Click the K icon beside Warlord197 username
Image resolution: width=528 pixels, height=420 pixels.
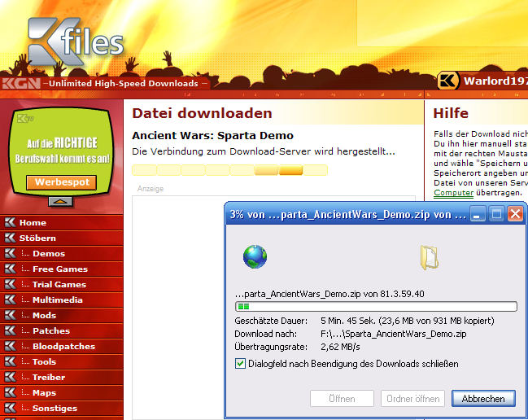tap(447, 81)
